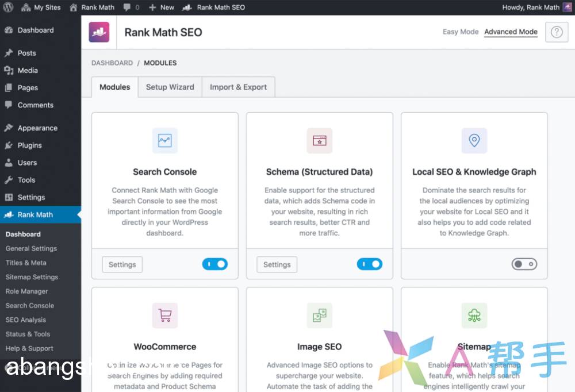Click the Rank Math SEO logo in header
The height and width of the screenshot is (392, 575).
pyautogui.click(x=99, y=32)
